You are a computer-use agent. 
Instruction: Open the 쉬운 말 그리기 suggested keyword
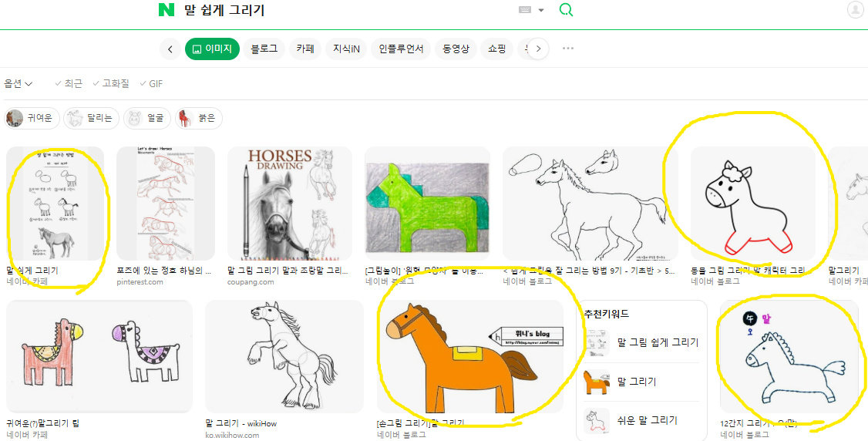tap(647, 420)
